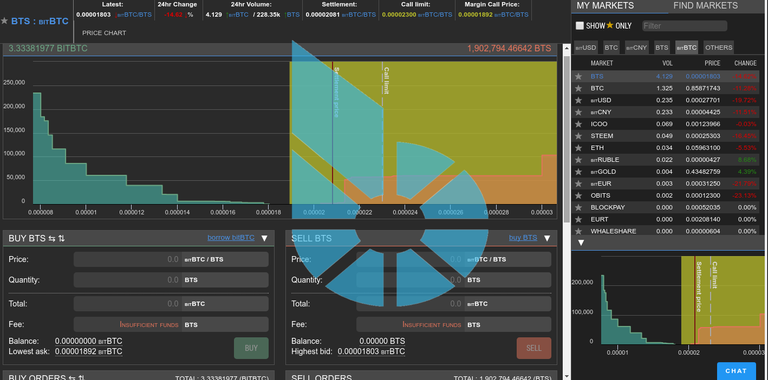Toggle favorite star on bitRUBLE market row
The image size is (768, 380).
pos(578,160)
